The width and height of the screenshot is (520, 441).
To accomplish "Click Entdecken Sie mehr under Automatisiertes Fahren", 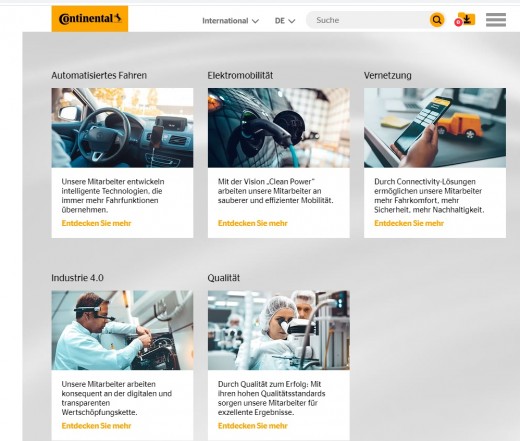I will 96,223.
